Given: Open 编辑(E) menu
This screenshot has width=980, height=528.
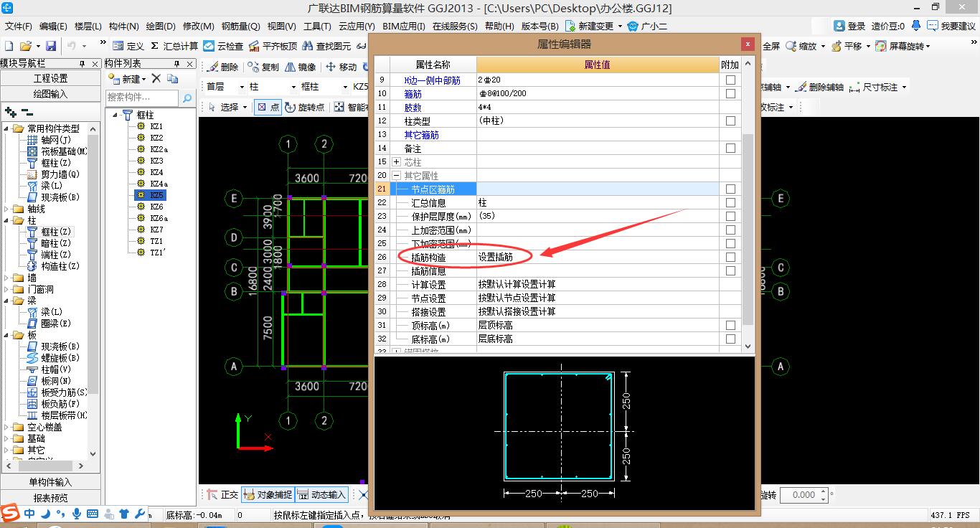Looking at the screenshot, I should [x=53, y=26].
